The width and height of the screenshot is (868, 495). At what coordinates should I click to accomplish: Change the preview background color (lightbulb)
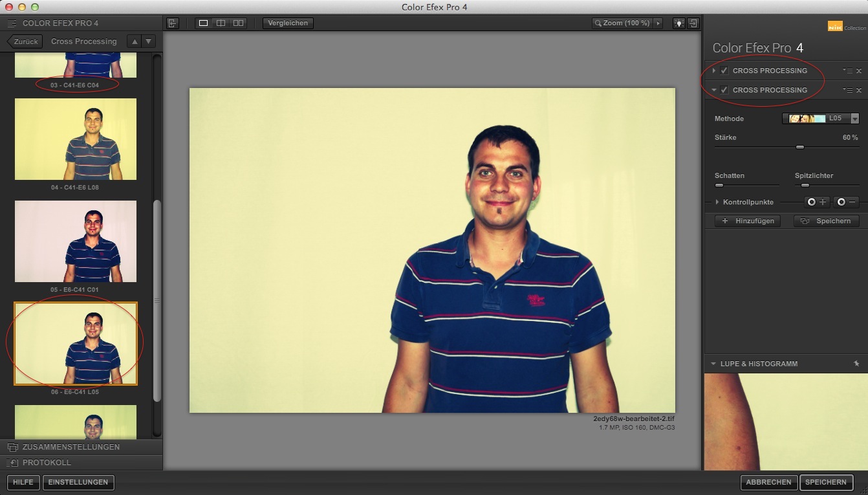[x=678, y=23]
